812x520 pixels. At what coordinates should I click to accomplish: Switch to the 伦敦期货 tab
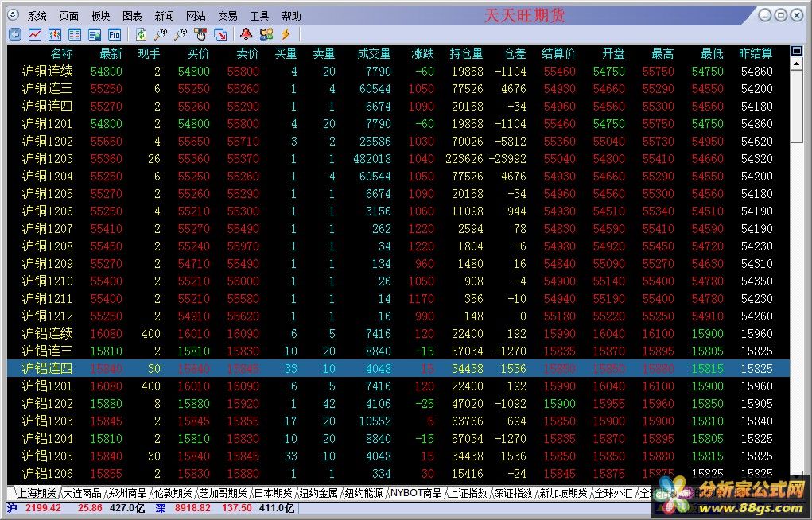[x=173, y=493]
